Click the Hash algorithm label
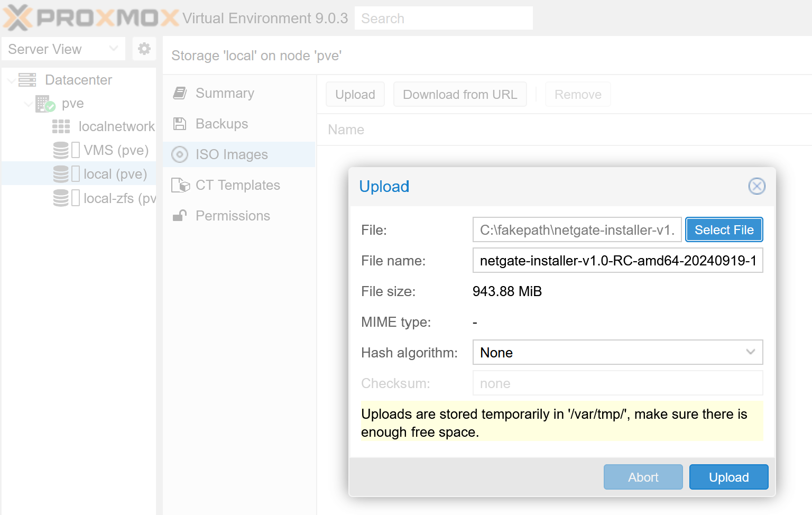The height and width of the screenshot is (515, 812). (x=410, y=353)
